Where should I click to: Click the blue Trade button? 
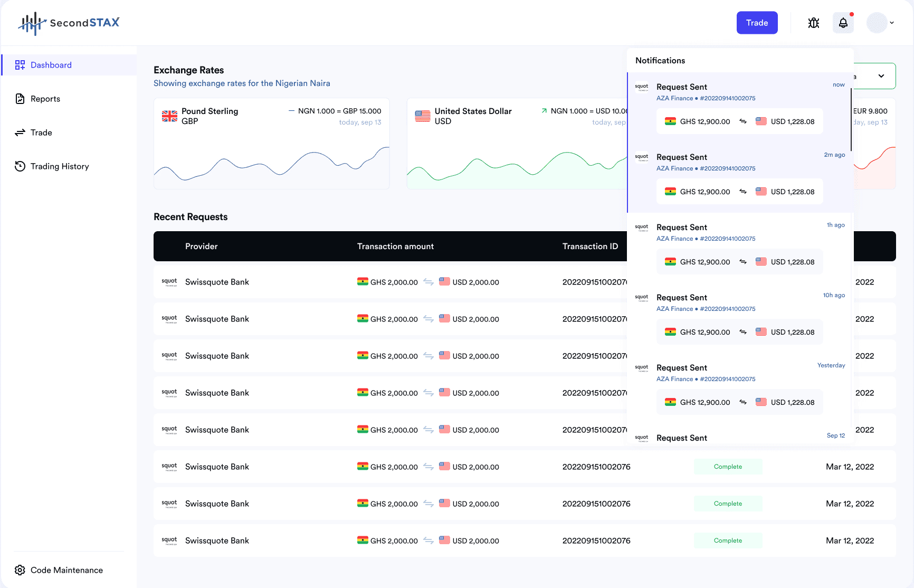coord(757,23)
